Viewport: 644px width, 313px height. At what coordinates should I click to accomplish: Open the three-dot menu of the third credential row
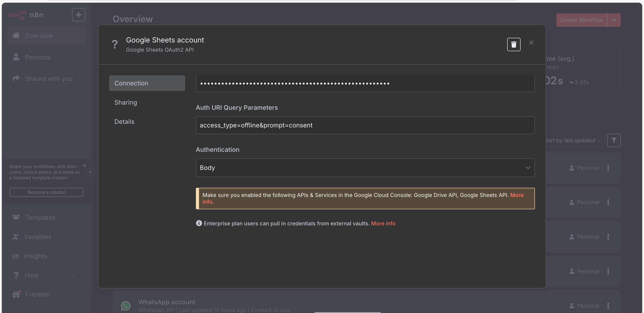[608, 237]
